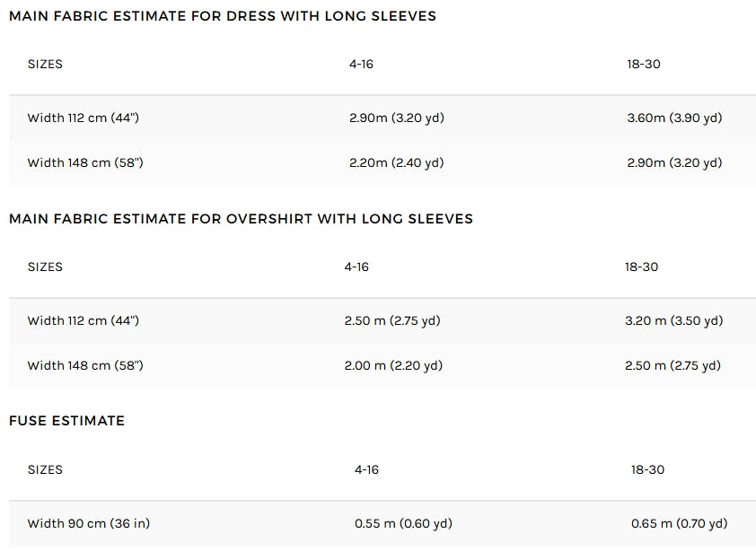Click the '4-16' header in the fuse table

tap(366, 470)
